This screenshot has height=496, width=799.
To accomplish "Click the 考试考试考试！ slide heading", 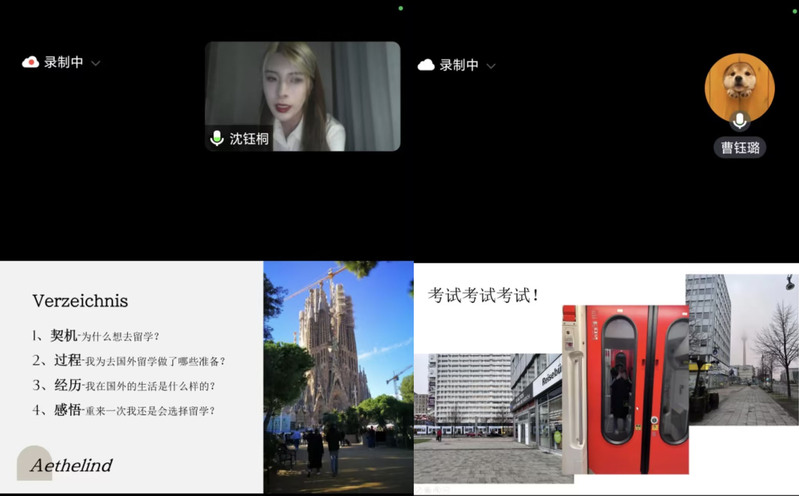I will (484, 295).
